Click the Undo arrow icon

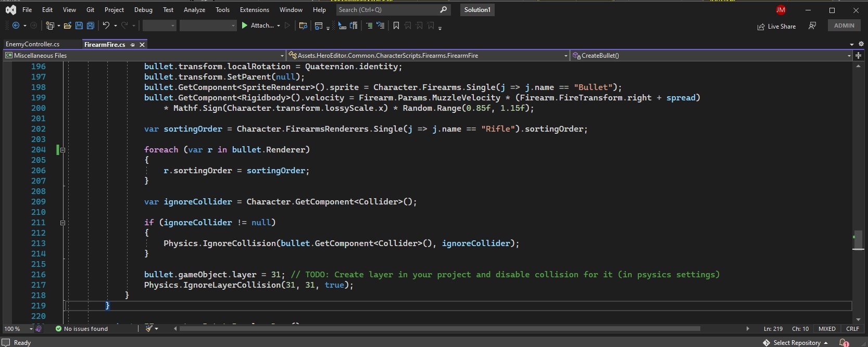point(106,25)
